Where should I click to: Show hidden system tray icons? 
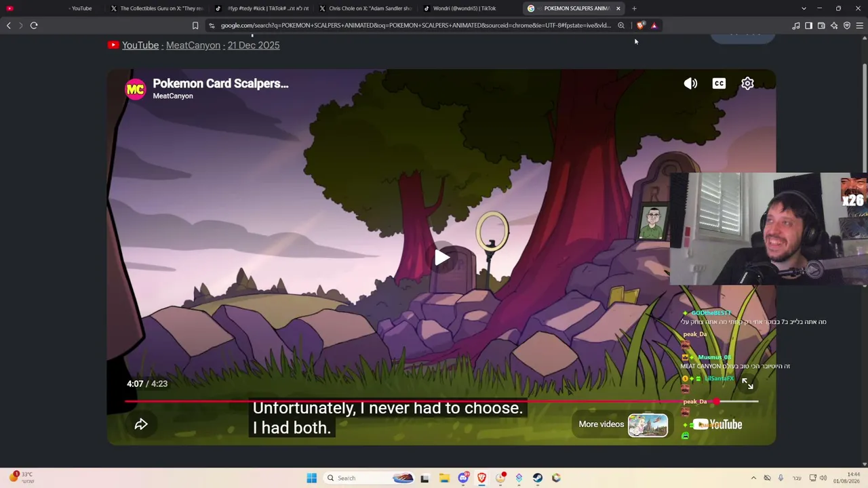click(x=753, y=478)
